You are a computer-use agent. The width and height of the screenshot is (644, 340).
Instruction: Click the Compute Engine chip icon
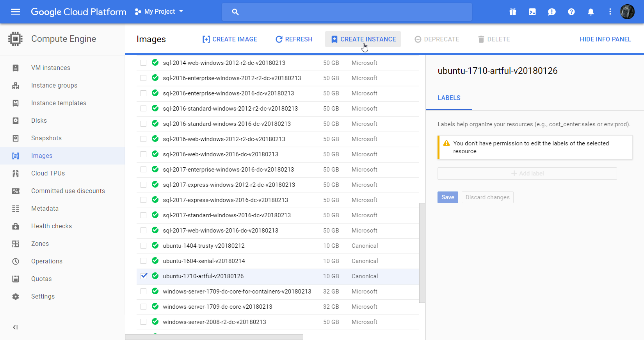pyautogui.click(x=15, y=39)
